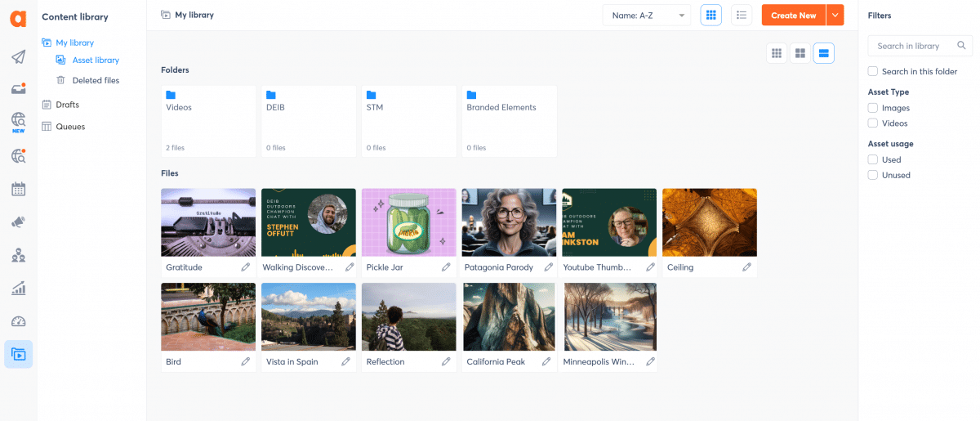
Task: Open the globe listening icon with orange dot
Action: tap(18, 156)
